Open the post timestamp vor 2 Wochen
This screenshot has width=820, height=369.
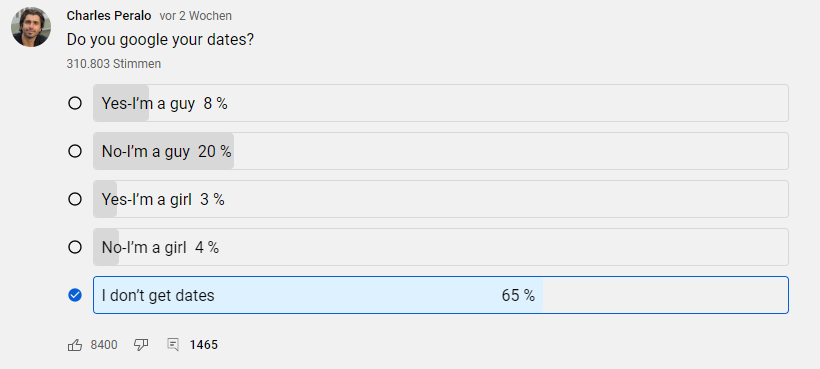pos(196,16)
